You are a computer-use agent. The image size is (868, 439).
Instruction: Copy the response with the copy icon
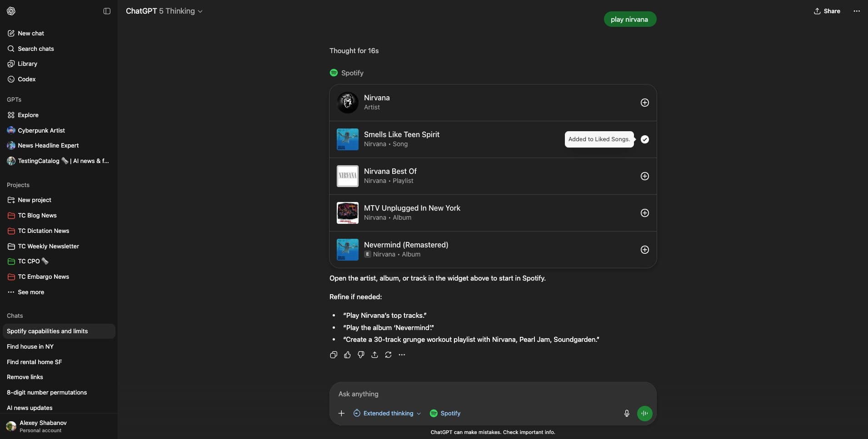[x=334, y=355]
